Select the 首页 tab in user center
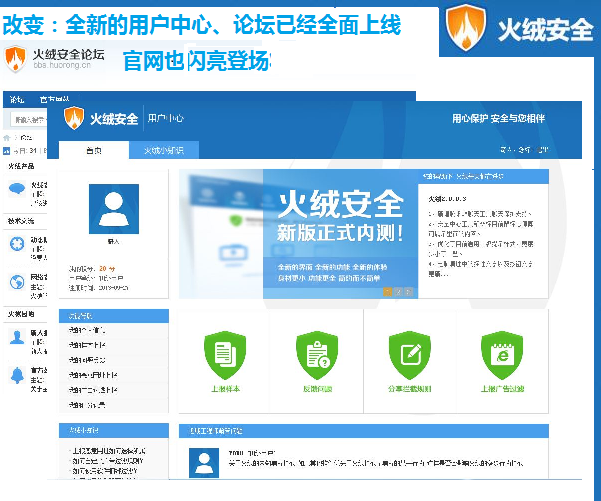 click(94, 150)
